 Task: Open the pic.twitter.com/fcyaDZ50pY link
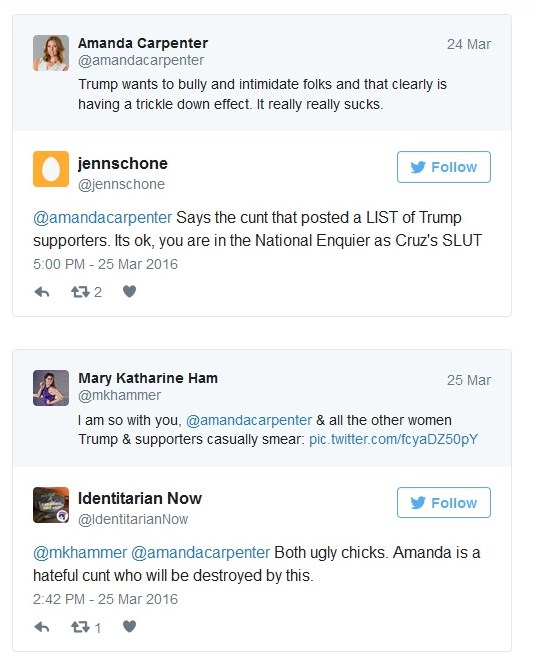click(393, 440)
